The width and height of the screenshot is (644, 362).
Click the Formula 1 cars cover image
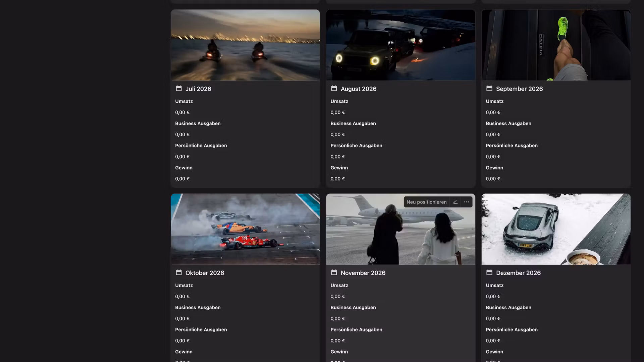click(x=245, y=229)
